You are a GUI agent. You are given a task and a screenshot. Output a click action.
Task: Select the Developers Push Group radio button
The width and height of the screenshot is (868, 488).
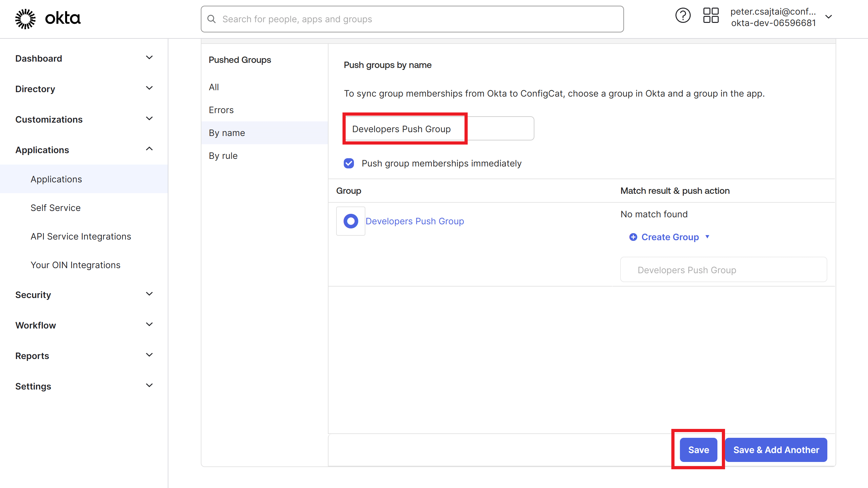point(350,221)
